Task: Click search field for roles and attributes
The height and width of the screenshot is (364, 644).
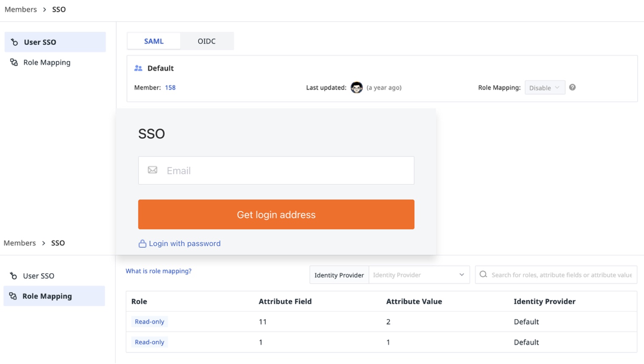Action: pyautogui.click(x=556, y=275)
